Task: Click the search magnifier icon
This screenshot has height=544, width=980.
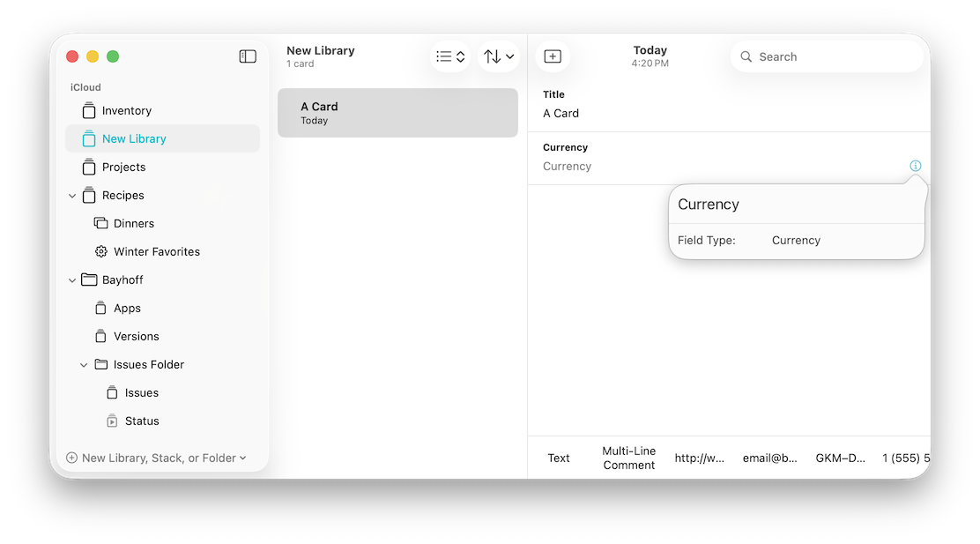Action: (746, 56)
